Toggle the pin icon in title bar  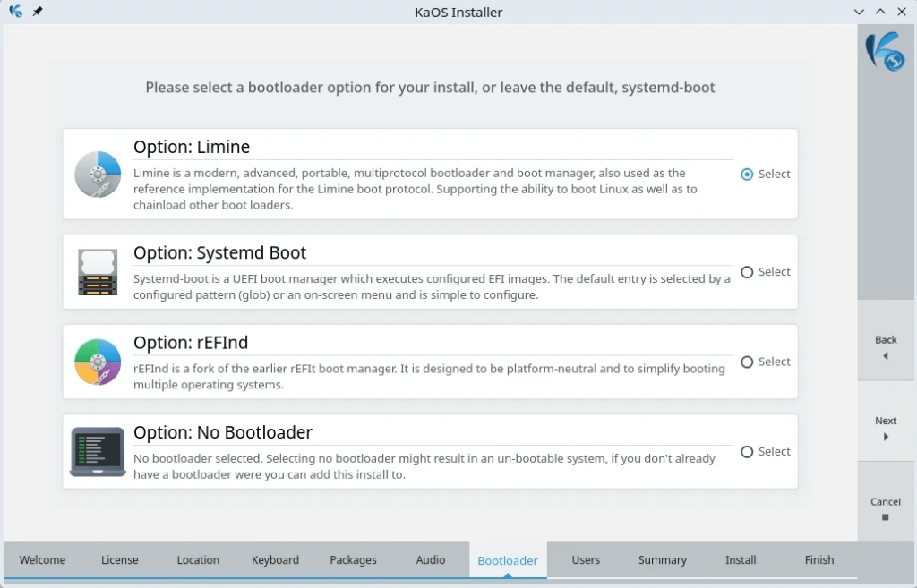[x=38, y=12]
